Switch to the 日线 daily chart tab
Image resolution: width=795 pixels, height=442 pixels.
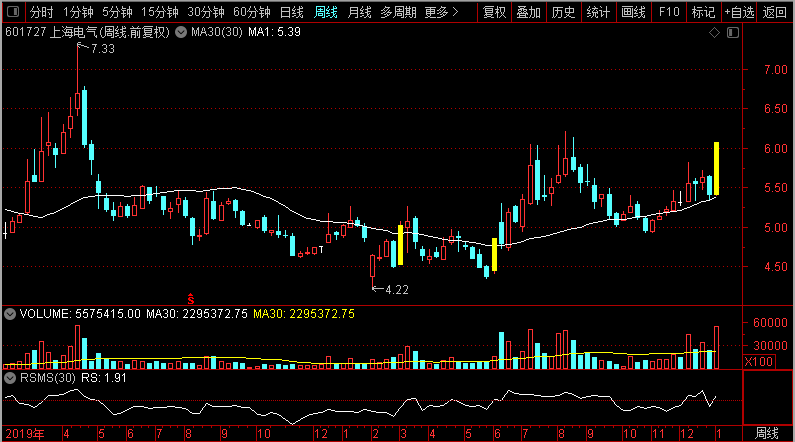click(292, 13)
